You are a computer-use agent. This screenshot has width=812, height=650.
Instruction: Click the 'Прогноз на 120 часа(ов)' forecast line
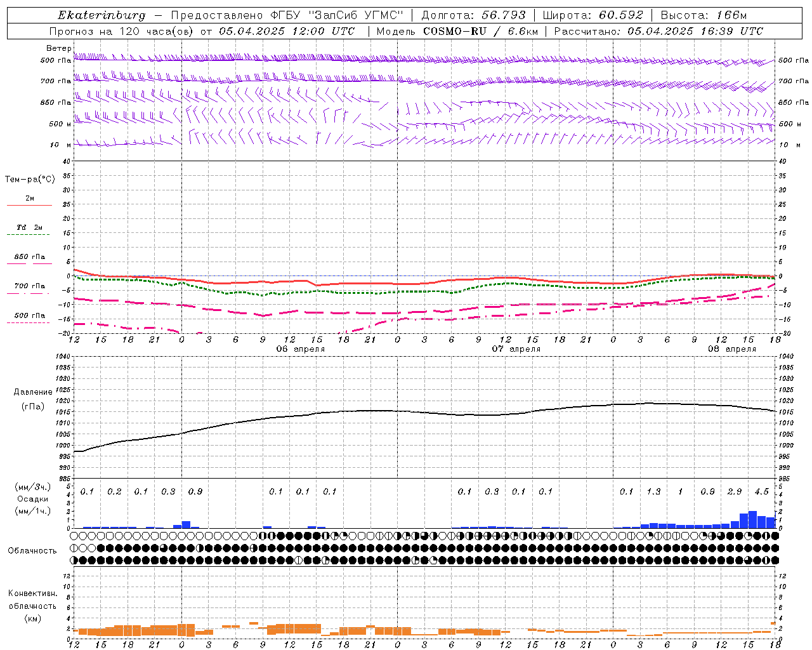click(202, 31)
